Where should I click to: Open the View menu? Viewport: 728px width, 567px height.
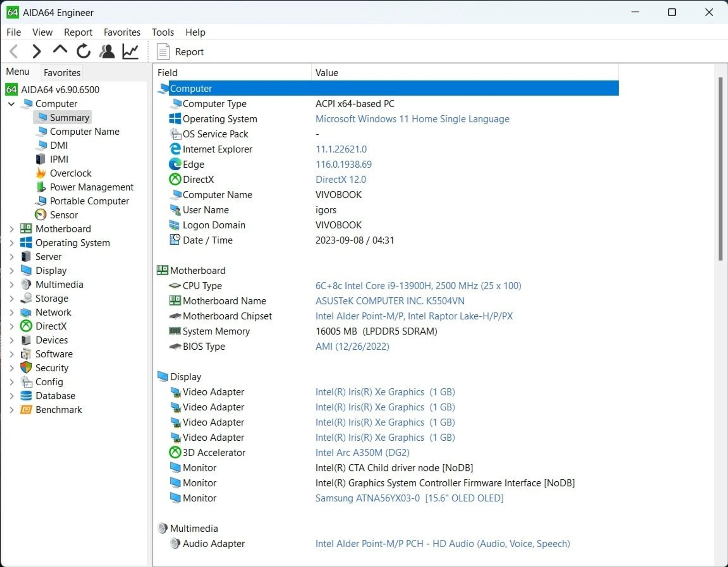coord(42,32)
